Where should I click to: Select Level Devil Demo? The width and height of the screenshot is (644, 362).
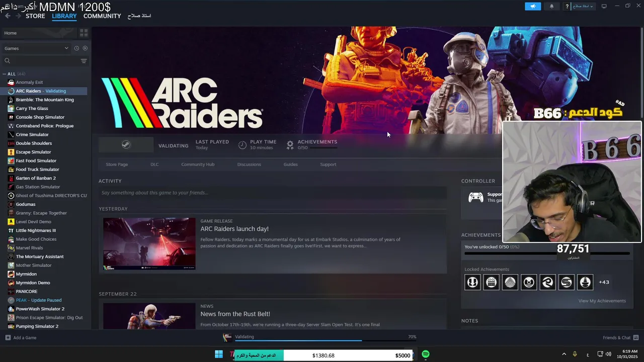(x=33, y=222)
